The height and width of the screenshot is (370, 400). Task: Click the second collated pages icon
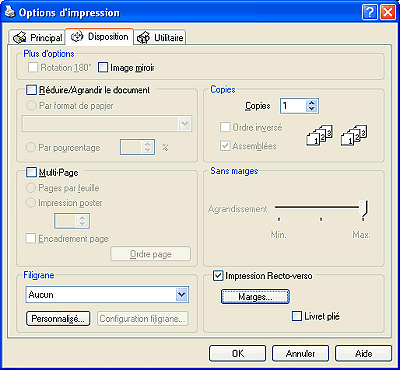[x=354, y=135]
